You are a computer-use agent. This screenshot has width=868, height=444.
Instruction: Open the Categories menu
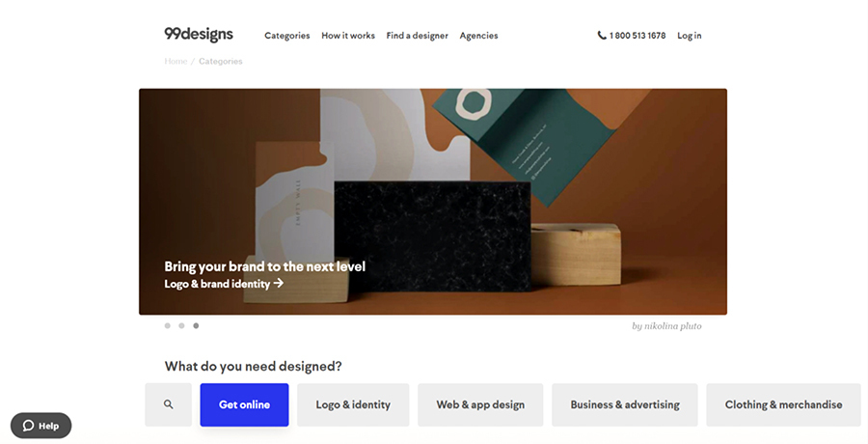coord(286,36)
